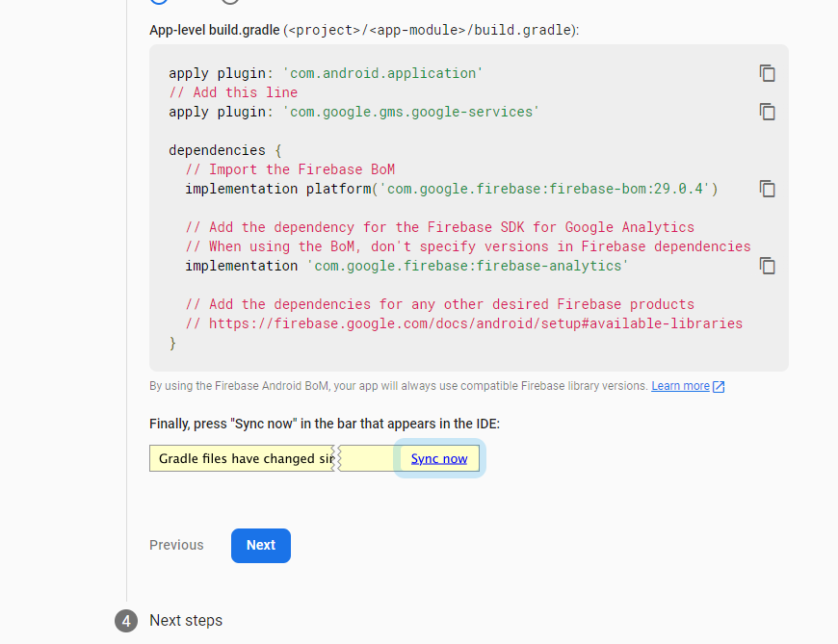The image size is (838, 644).
Task: Click the 'Finally, press Sync now' instruction text
Action: point(325,424)
